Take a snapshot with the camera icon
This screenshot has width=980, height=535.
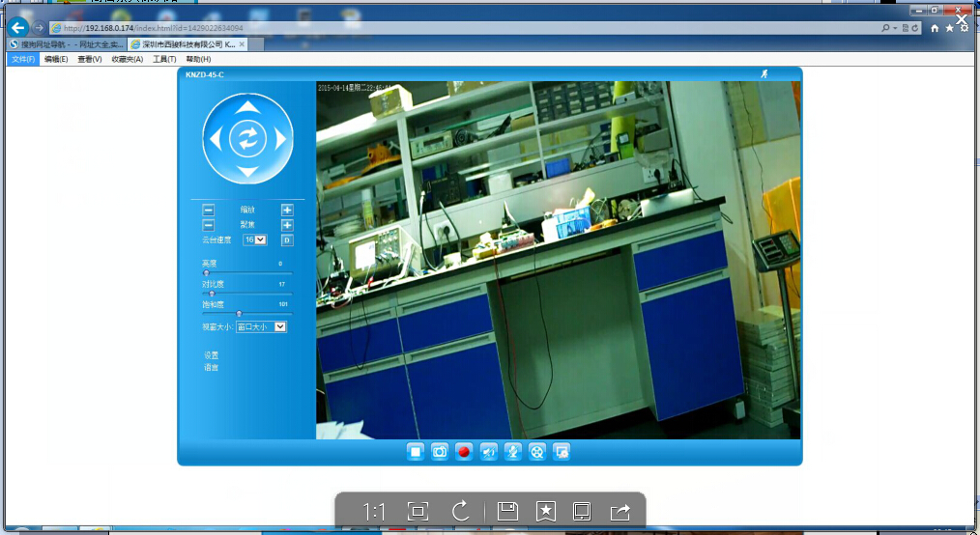point(440,451)
